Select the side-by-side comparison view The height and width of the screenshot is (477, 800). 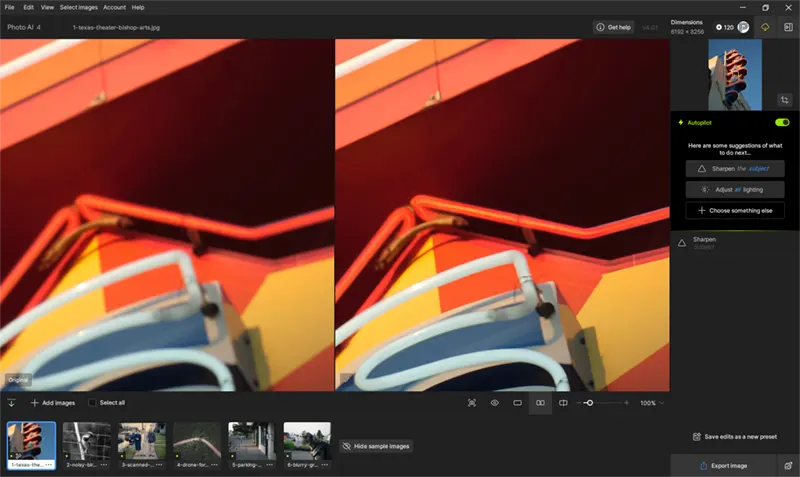click(540, 403)
